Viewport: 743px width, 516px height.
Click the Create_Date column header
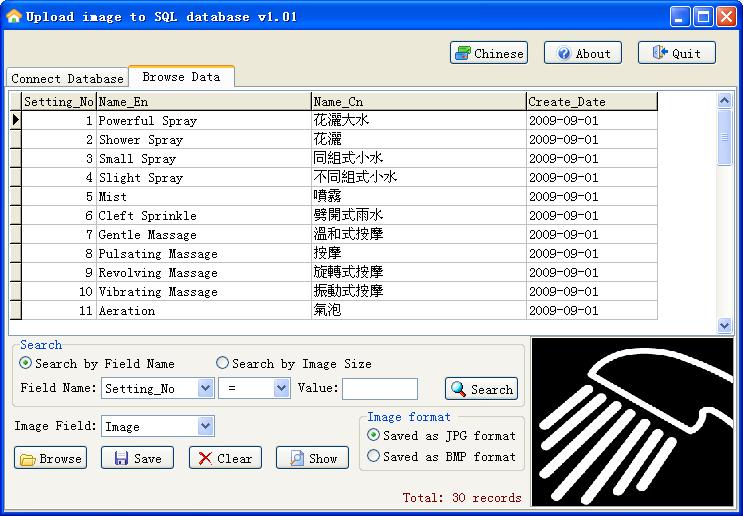[592, 101]
